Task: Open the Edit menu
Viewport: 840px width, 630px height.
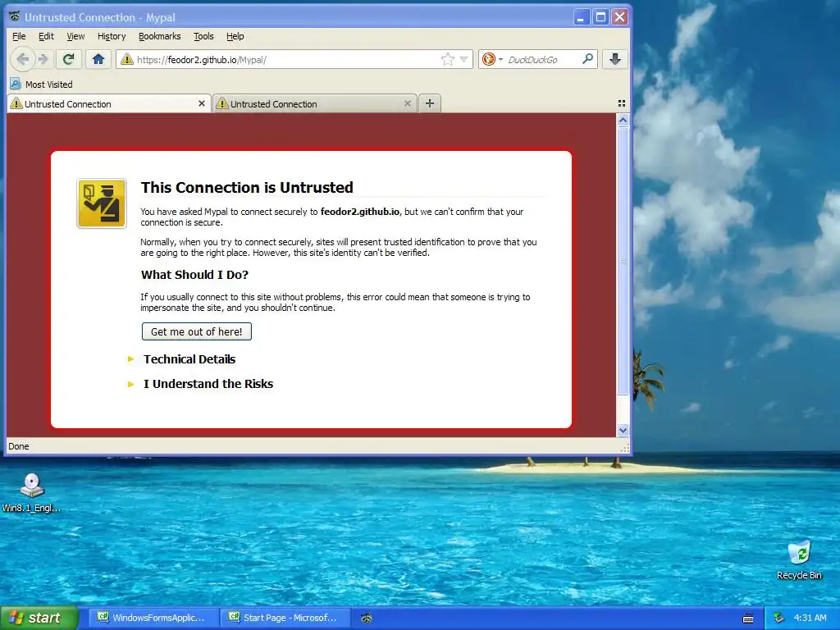Action: point(46,36)
